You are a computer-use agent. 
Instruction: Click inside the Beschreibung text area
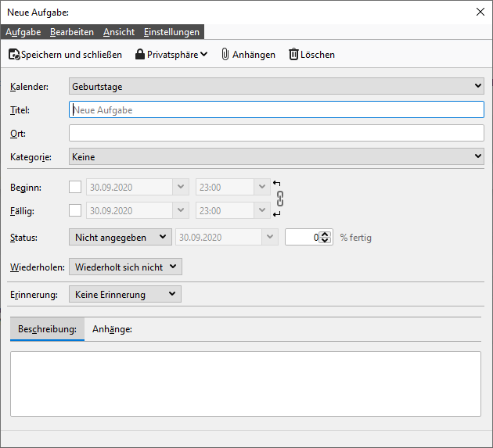click(x=245, y=383)
